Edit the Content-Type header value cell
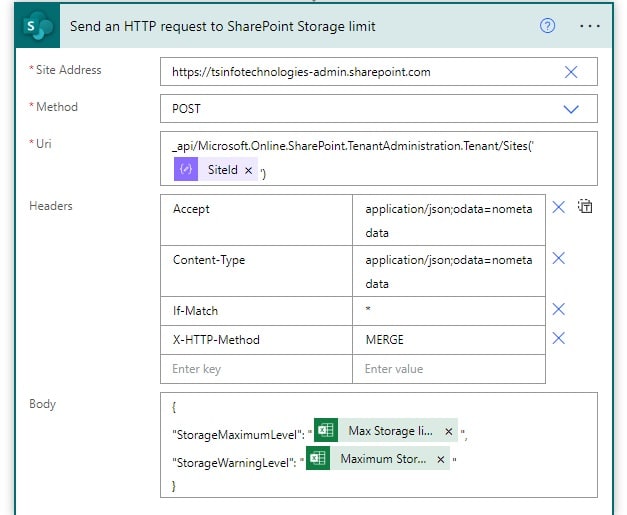627x515 pixels. pos(449,271)
